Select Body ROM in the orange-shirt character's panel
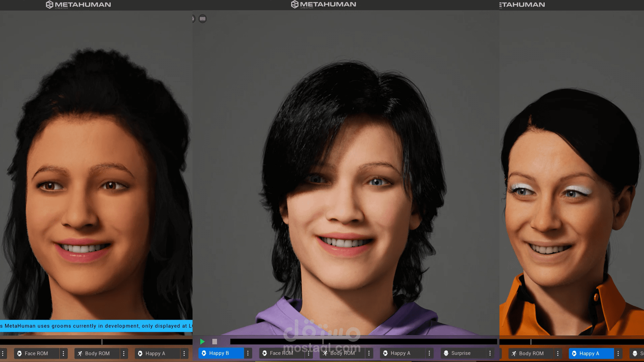The image size is (644, 362). click(531, 353)
